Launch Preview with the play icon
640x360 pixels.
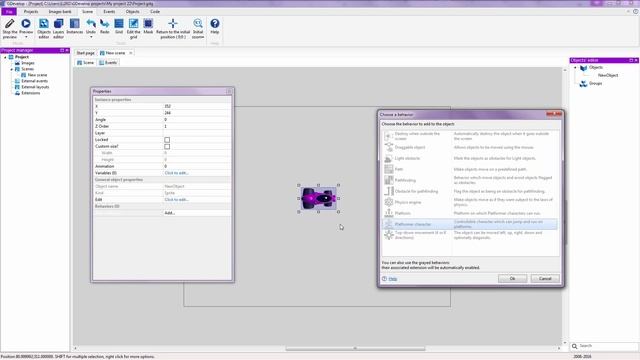[26, 24]
